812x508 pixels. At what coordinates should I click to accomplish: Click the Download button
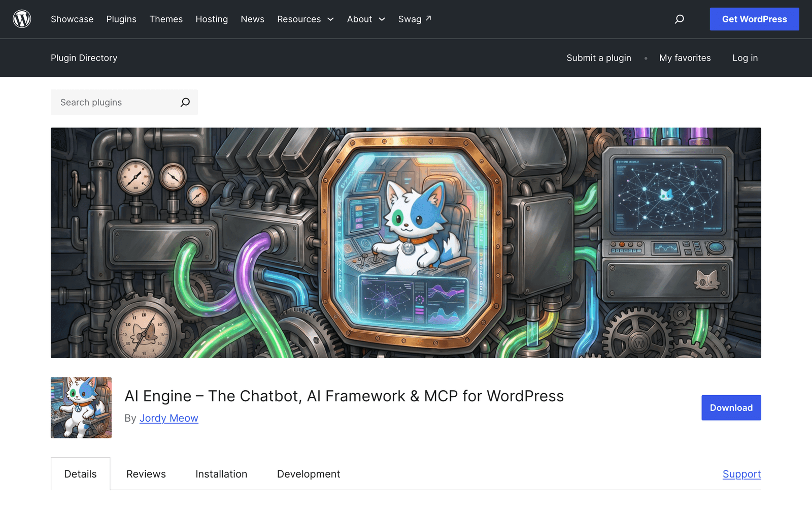pos(731,407)
